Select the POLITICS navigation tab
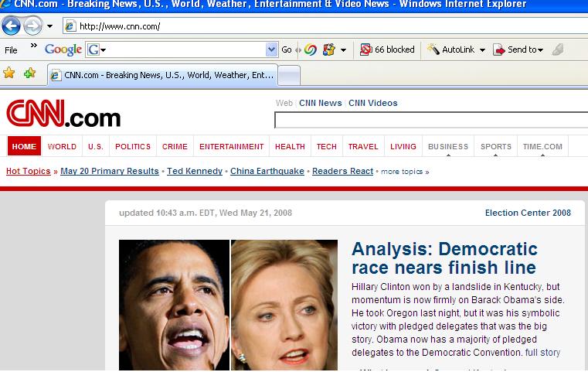This screenshot has height=372, width=588. pos(133,146)
